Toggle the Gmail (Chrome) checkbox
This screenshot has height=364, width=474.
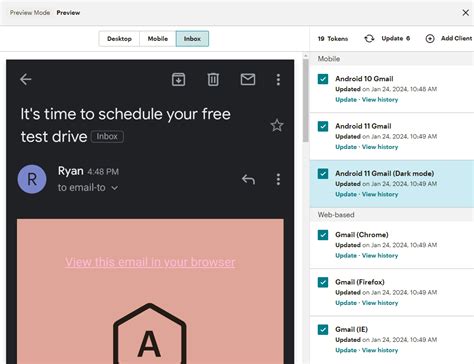(x=323, y=235)
